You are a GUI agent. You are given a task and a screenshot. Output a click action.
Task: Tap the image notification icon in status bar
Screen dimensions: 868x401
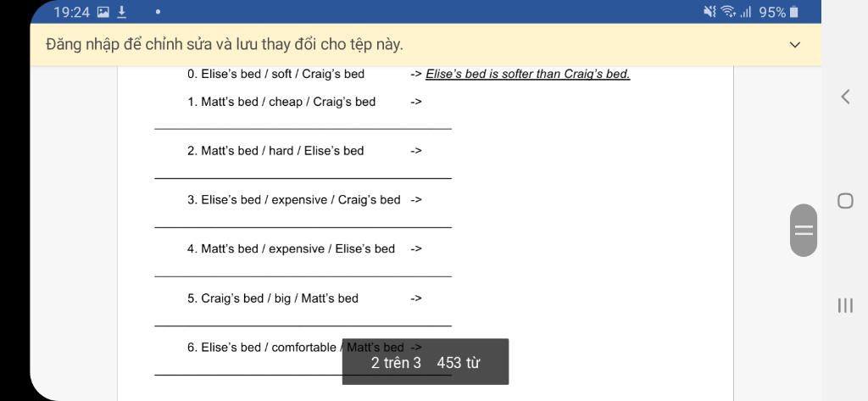[103, 12]
